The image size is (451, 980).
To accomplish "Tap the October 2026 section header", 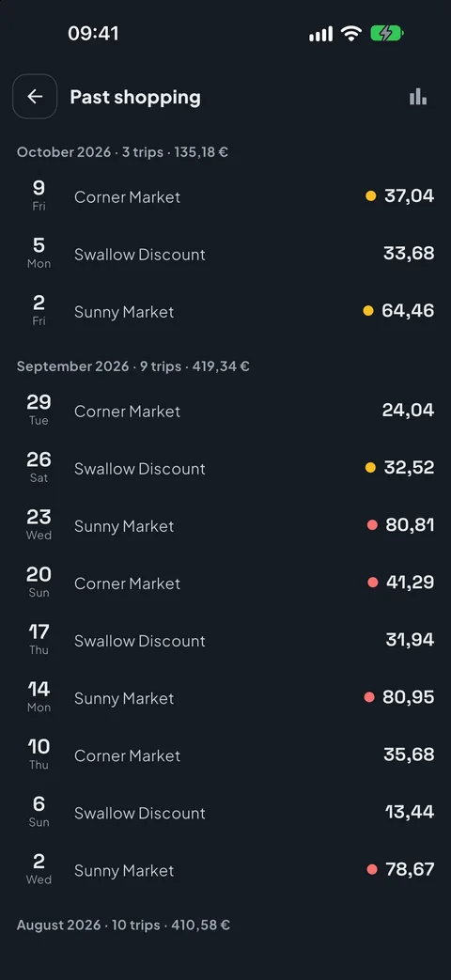I will click(x=122, y=152).
